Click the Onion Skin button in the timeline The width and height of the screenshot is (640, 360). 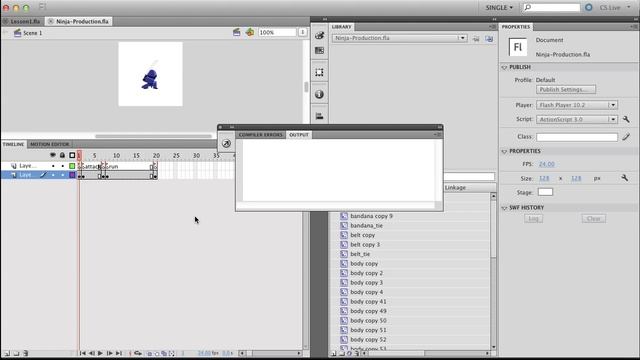pos(149,353)
